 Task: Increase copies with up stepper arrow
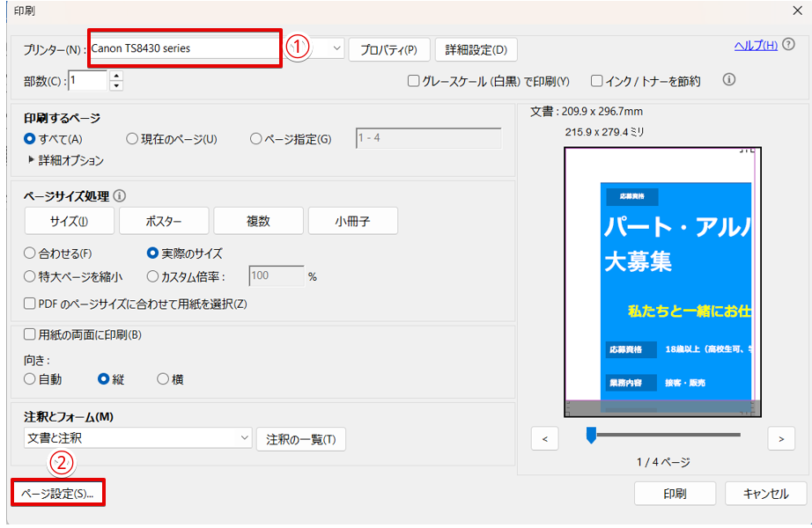click(x=117, y=76)
